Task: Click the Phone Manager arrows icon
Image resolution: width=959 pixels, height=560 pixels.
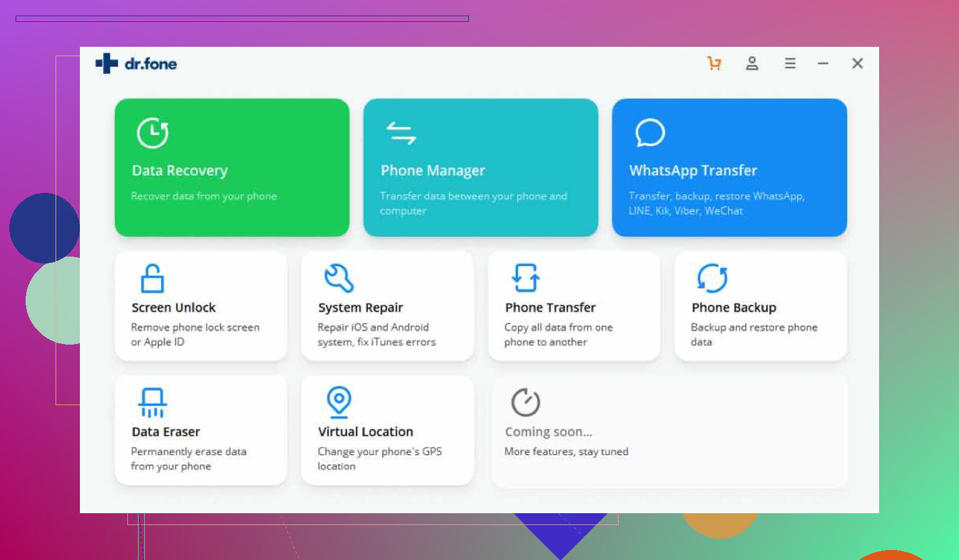Action: 401,133
